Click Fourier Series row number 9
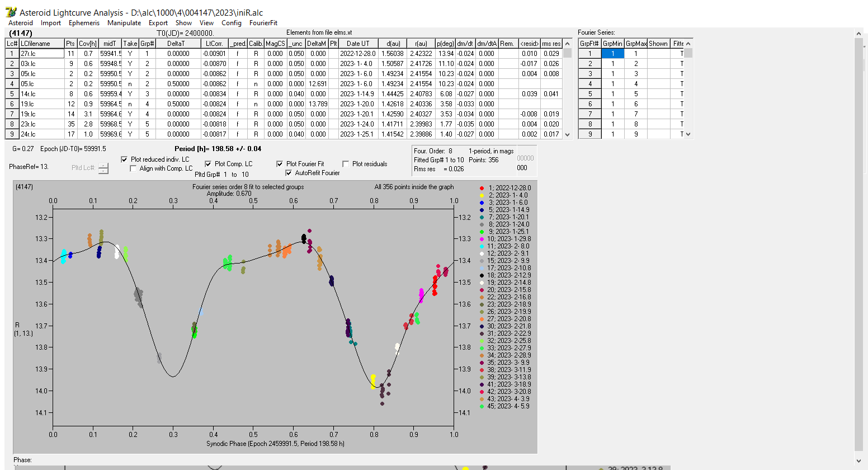The image size is (868, 470). tap(589, 134)
